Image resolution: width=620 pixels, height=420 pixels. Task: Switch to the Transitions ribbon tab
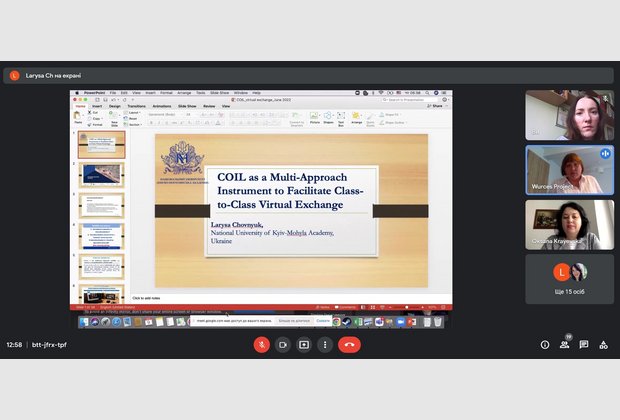pyautogui.click(x=136, y=106)
